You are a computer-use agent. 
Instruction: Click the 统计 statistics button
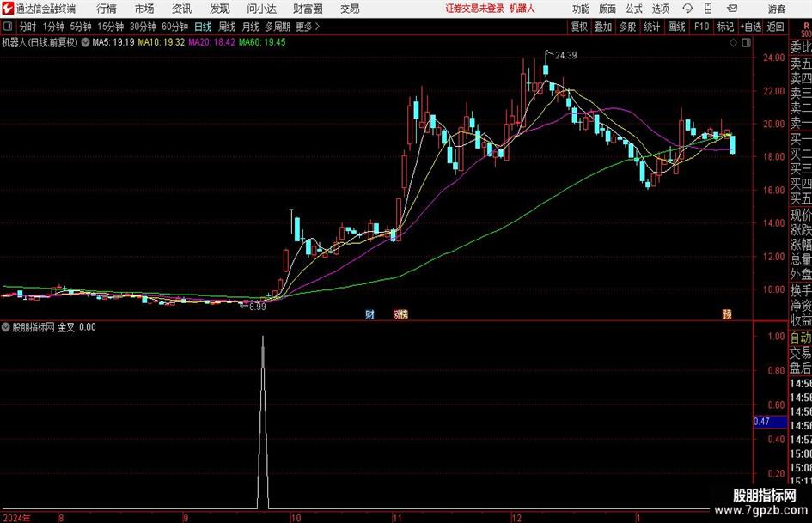click(x=652, y=27)
